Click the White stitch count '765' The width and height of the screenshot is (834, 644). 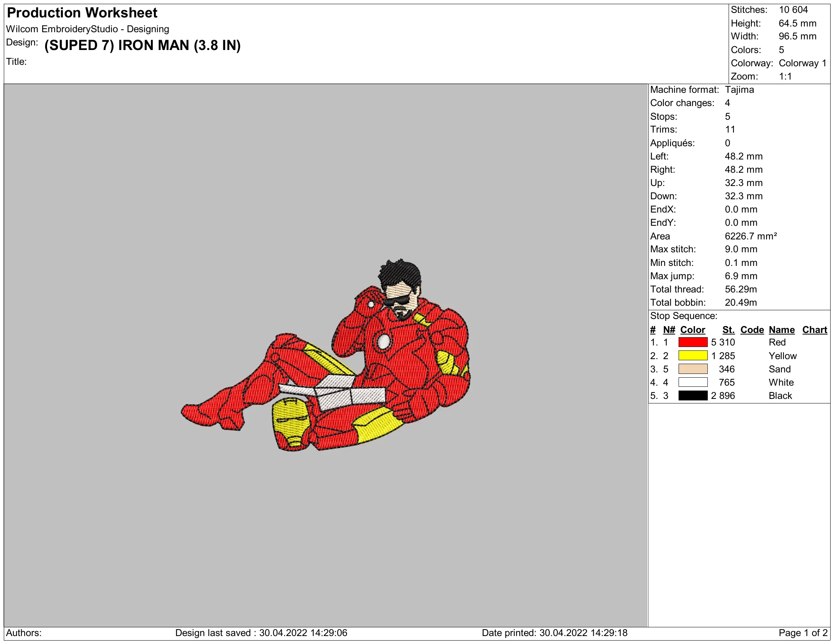727,382
